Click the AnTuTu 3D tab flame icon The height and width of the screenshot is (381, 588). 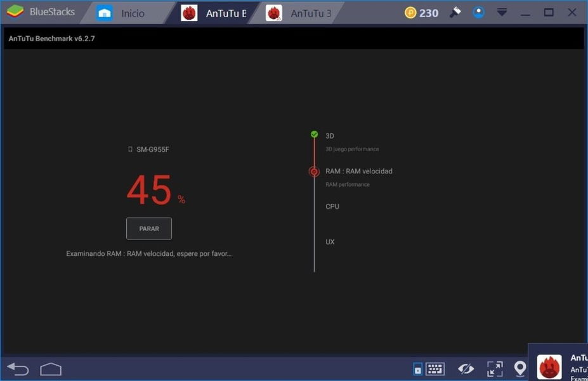point(274,13)
